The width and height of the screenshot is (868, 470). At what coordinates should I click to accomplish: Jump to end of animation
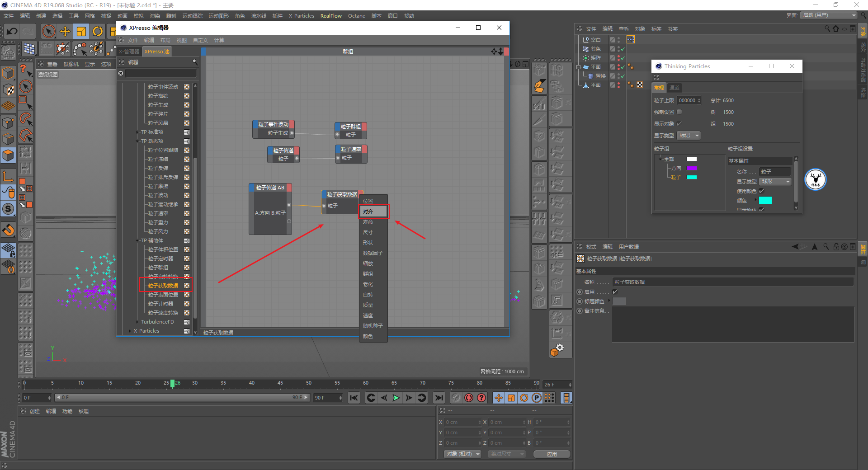click(x=439, y=398)
